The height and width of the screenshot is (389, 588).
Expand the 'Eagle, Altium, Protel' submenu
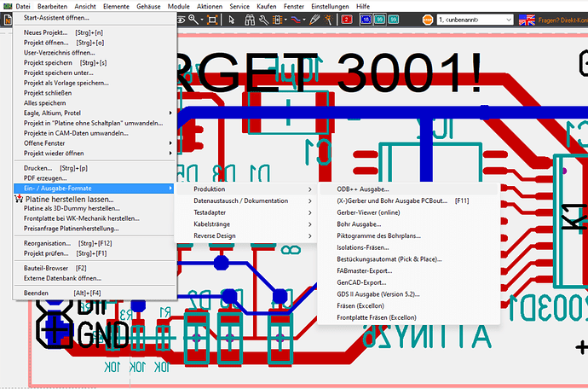tap(94, 113)
